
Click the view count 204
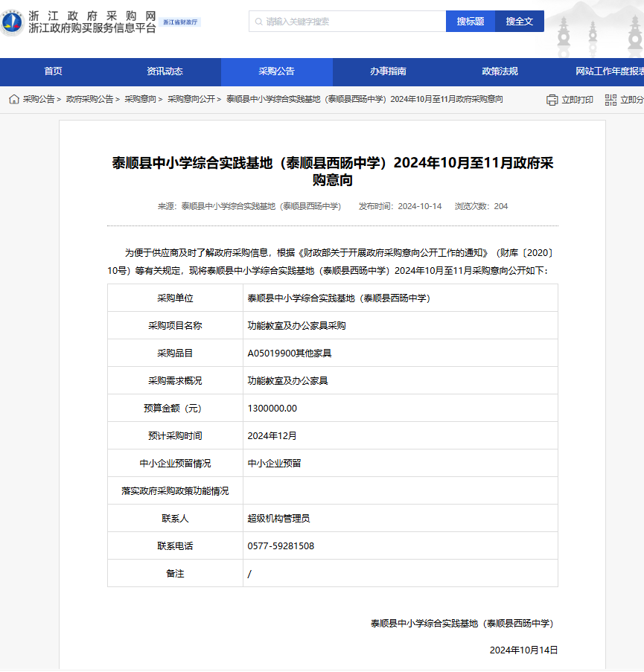501,207
